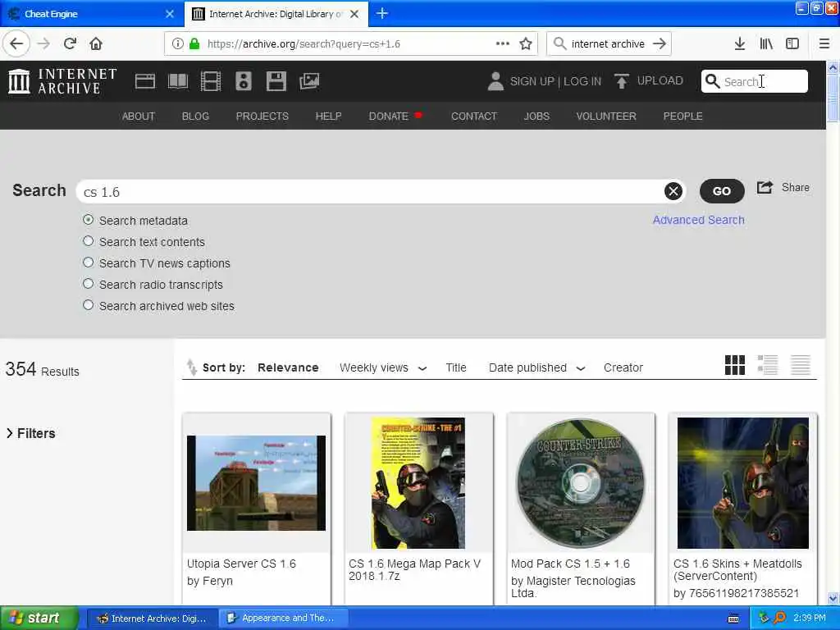The image size is (840, 630).
Task: Click the LOG IN link
Action: [582, 81]
